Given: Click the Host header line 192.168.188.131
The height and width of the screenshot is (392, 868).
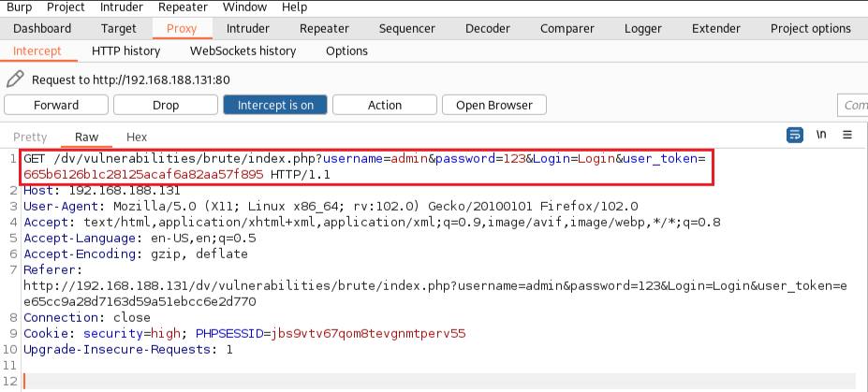Looking at the screenshot, I should point(102,191).
